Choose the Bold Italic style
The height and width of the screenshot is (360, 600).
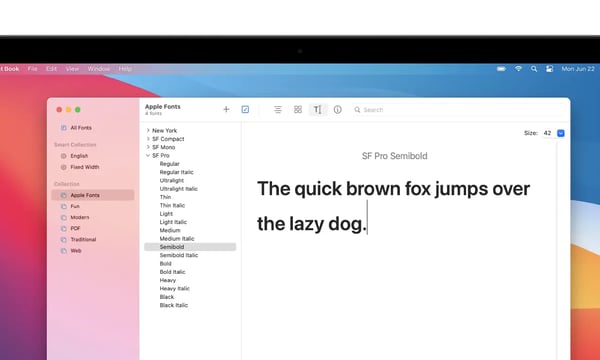click(172, 272)
